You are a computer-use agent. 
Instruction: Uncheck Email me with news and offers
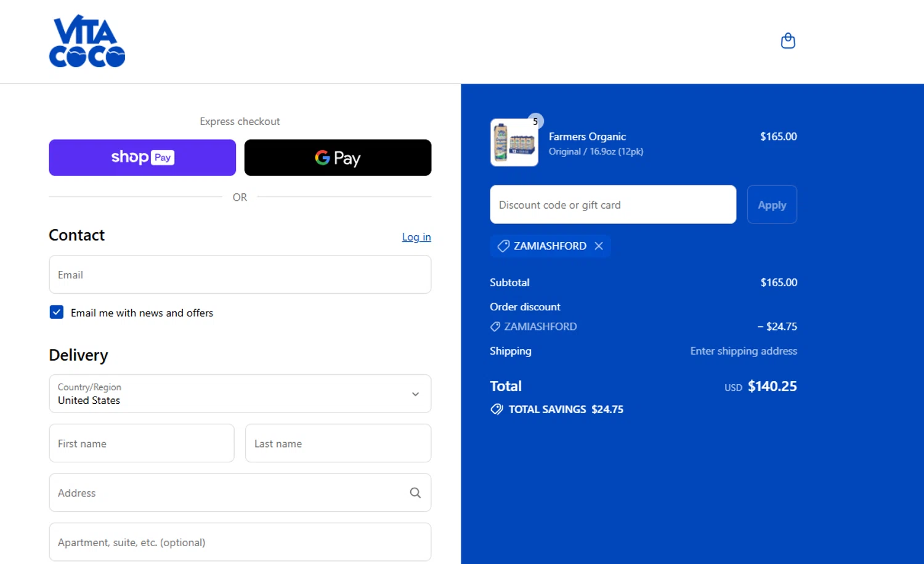57,312
